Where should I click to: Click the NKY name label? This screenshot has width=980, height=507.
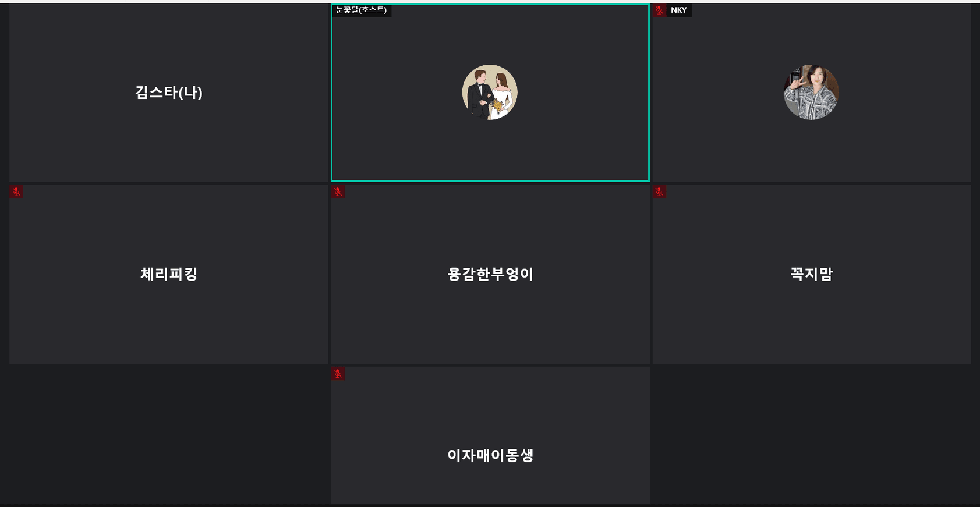click(679, 10)
